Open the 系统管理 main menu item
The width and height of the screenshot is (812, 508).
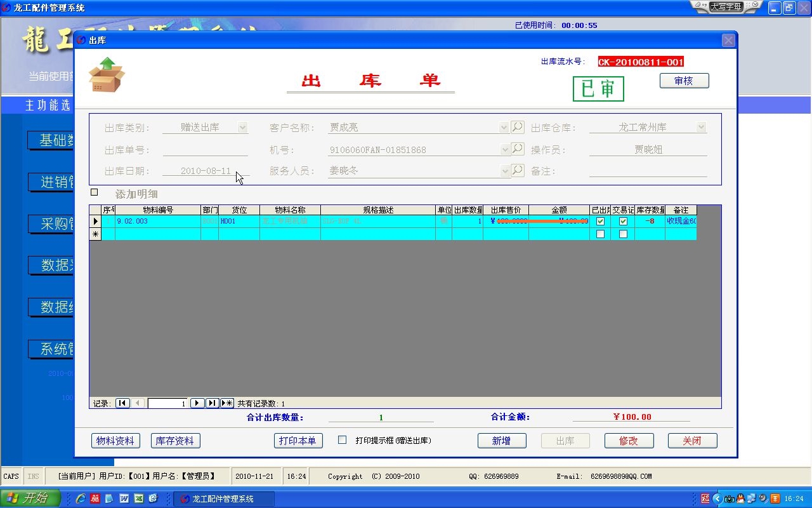tap(51, 349)
